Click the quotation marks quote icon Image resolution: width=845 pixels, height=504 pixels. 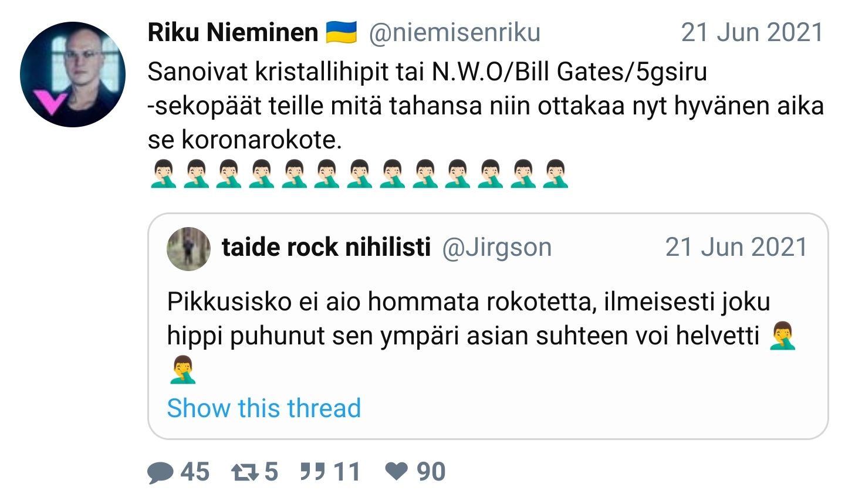[313, 471]
